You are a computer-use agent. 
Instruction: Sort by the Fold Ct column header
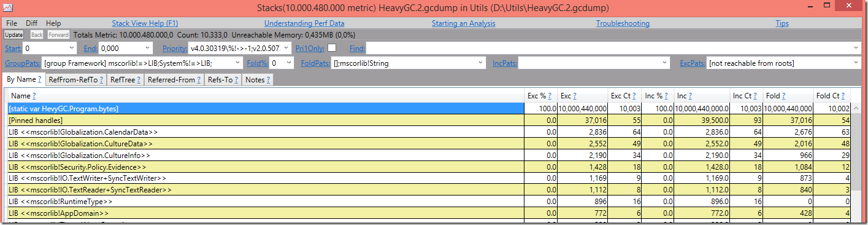point(827,96)
